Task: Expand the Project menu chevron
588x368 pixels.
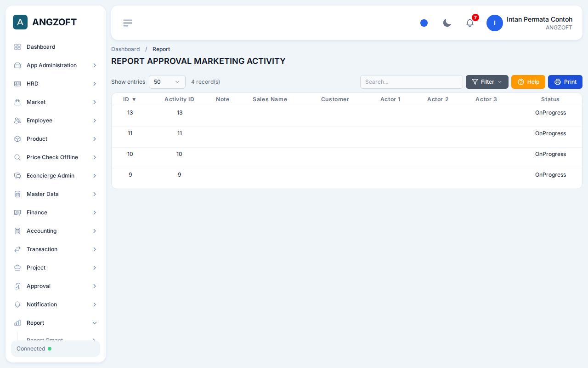Action: pyautogui.click(x=95, y=268)
